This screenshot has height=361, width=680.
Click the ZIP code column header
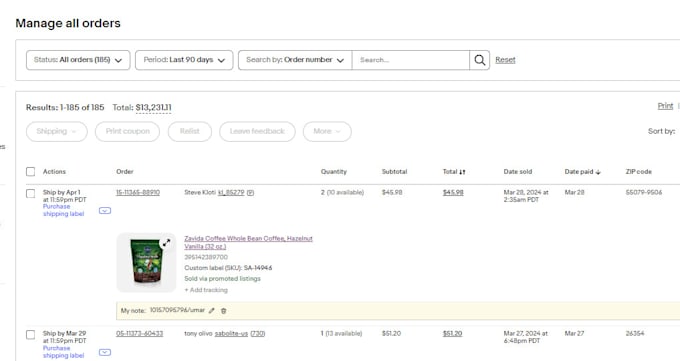(639, 172)
